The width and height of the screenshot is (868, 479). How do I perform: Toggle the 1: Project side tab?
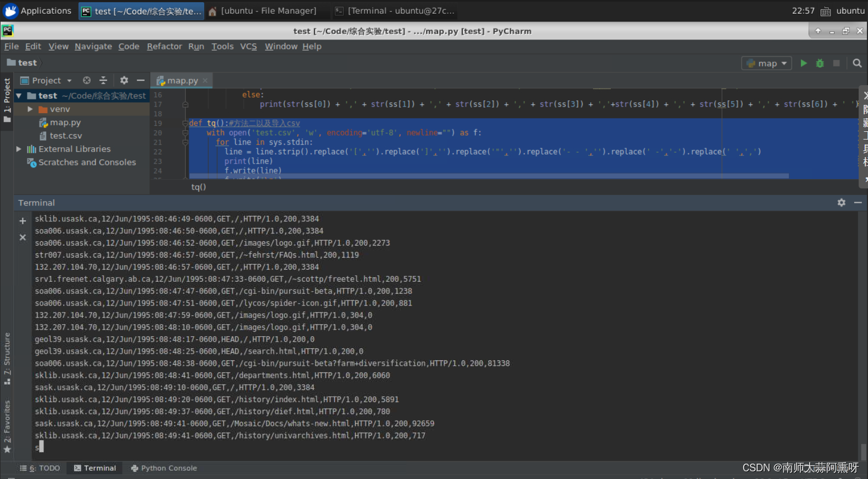[7, 101]
